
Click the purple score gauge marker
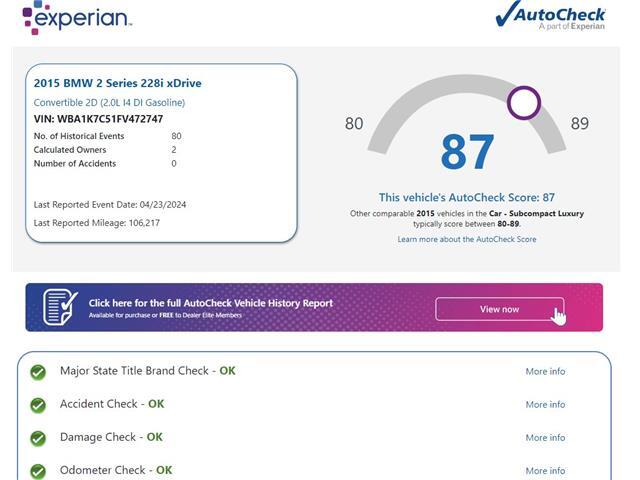coord(524,103)
